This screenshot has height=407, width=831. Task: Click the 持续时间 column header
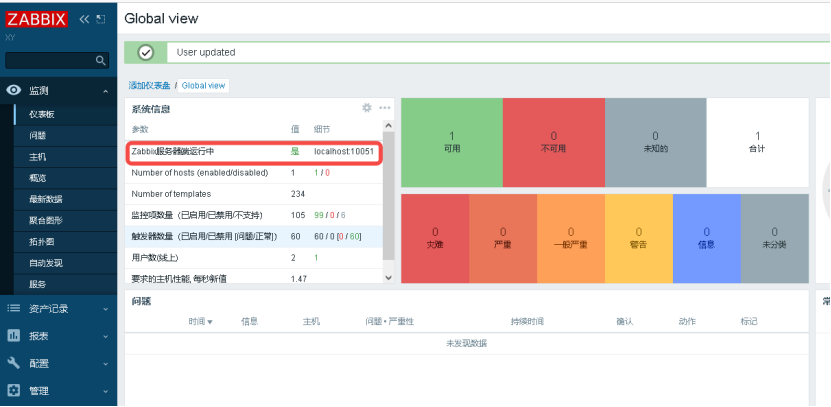[x=527, y=322]
